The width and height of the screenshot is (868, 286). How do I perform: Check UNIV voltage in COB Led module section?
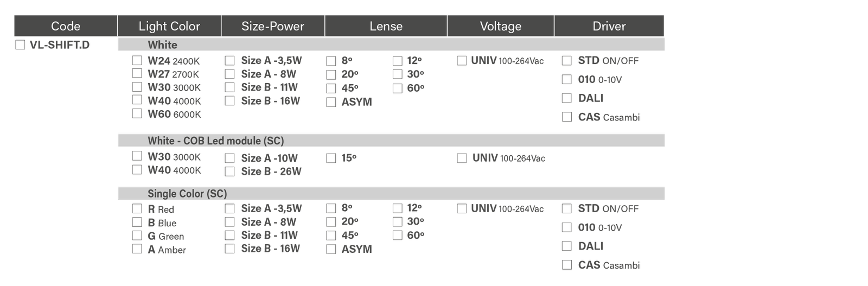(462, 158)
